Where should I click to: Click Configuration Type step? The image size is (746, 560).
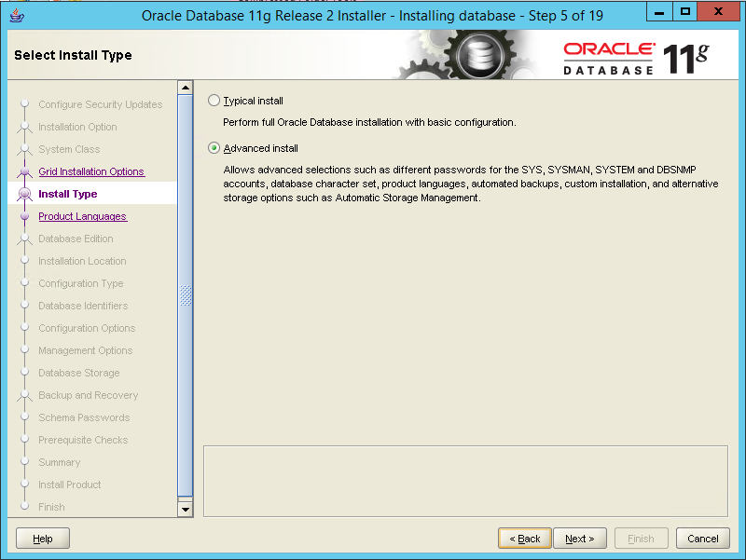point(81,283)
